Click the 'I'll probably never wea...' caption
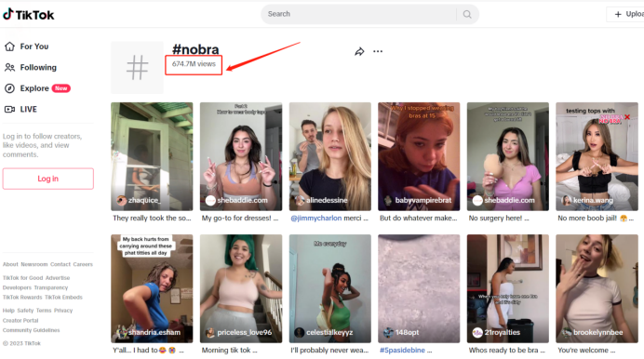 point(329,350)
